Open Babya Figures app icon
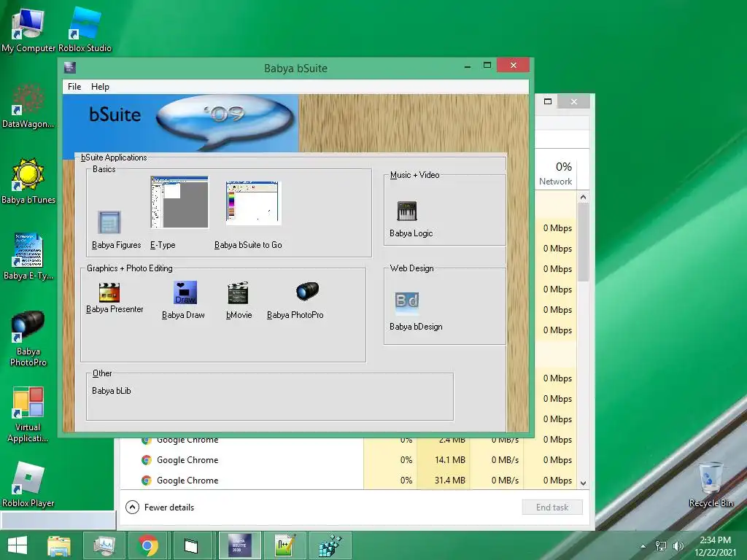This screenshot has width=747, height=560. pos(109,222)
